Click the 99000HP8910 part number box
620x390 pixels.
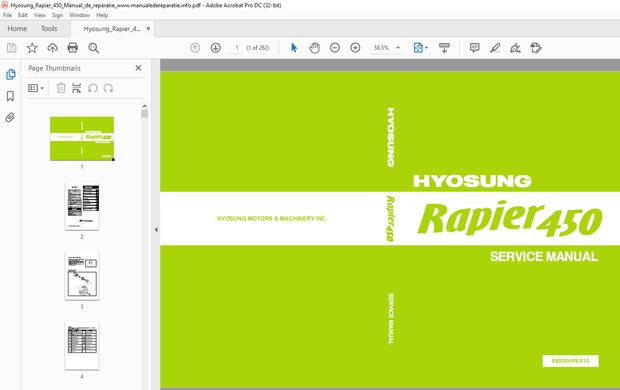pyautogui.click(x=570, y=361)
